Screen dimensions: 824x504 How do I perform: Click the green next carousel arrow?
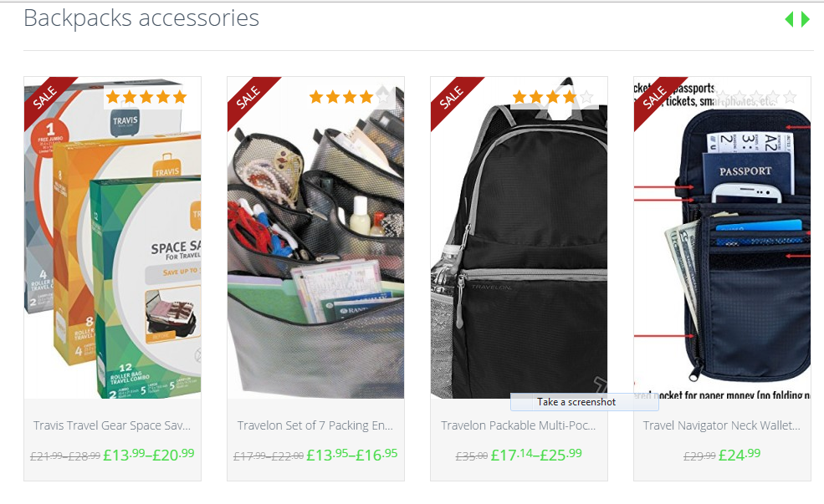tap(806, 19)
